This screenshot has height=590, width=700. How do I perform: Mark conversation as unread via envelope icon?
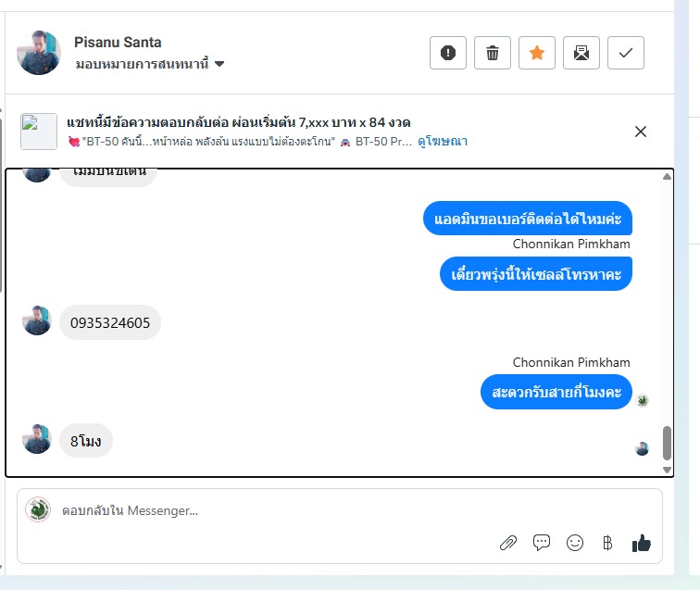tap(581, 53)
